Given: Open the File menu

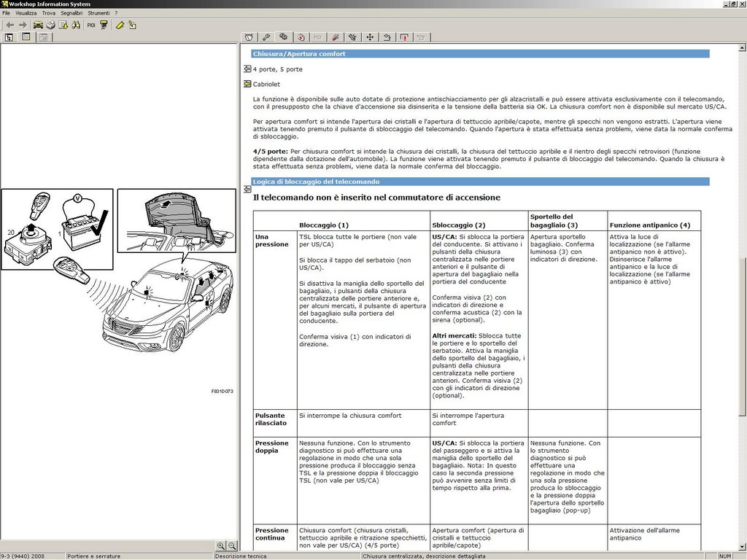Looking at the screenshot, I should click(x=6, y=13).
